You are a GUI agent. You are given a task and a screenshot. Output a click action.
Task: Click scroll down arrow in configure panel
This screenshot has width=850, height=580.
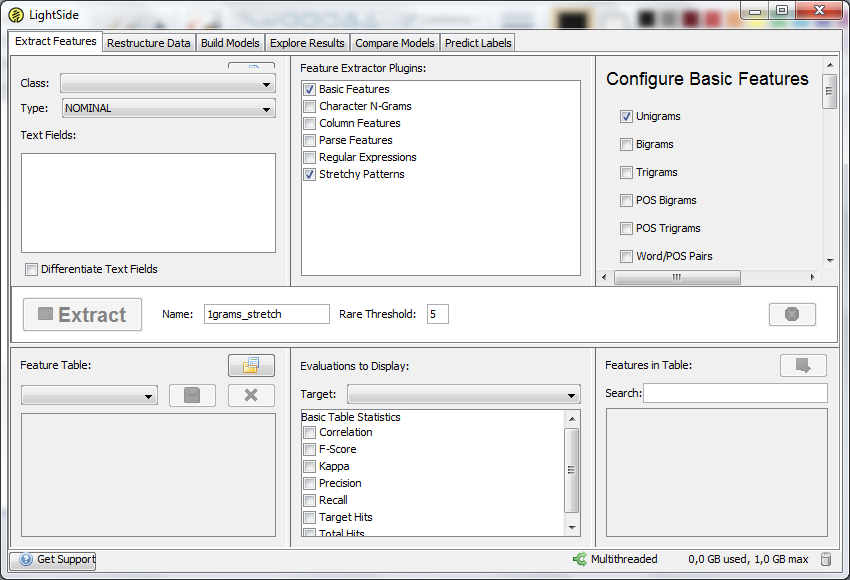[x=830, y=261]
